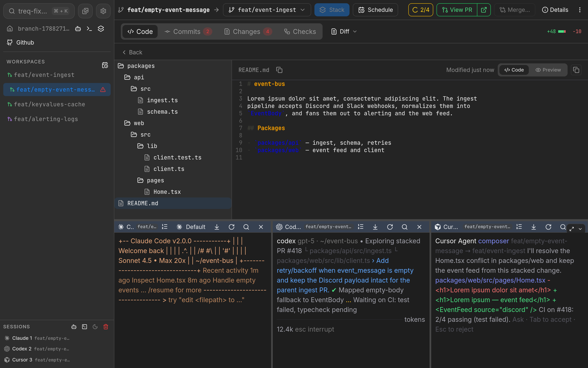Click View PR button
Viewport: 588px width, 368px height.
coord(457,10)
